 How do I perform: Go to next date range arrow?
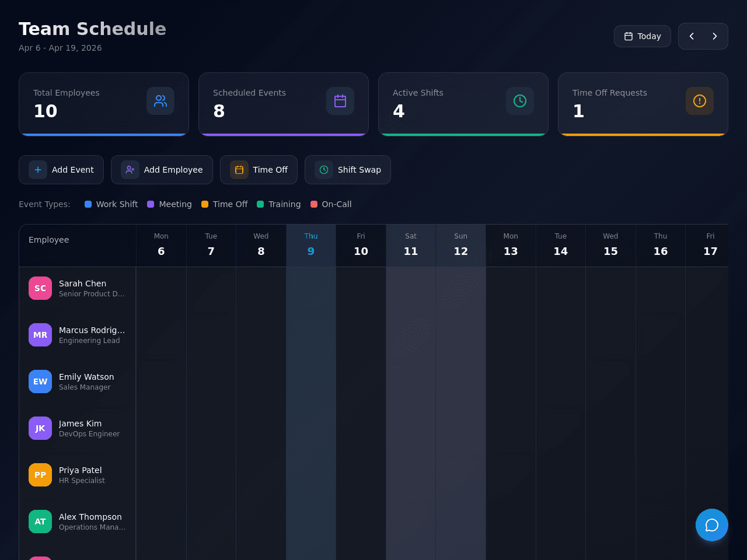pos(715,36)
